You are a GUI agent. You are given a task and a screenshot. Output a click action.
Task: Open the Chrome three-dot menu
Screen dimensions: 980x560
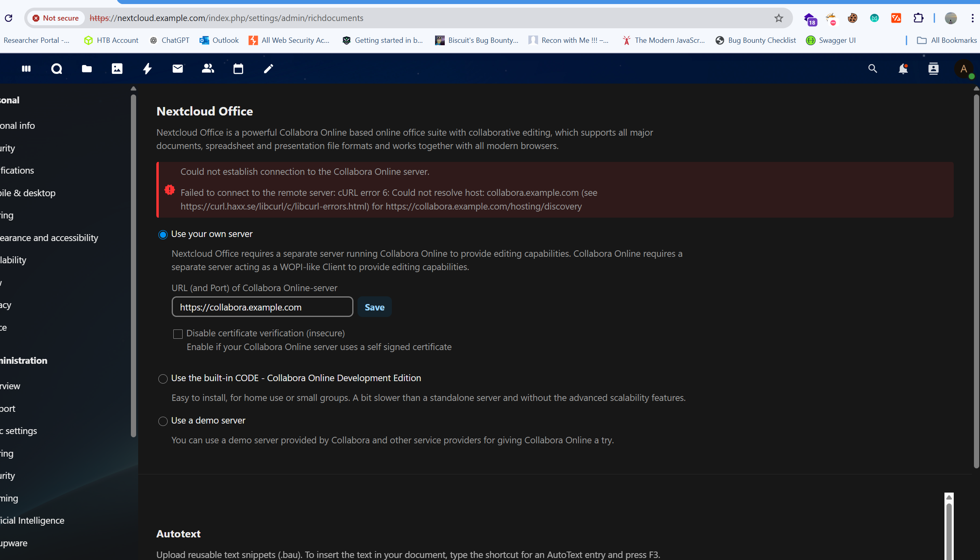[x=972, y=18]
